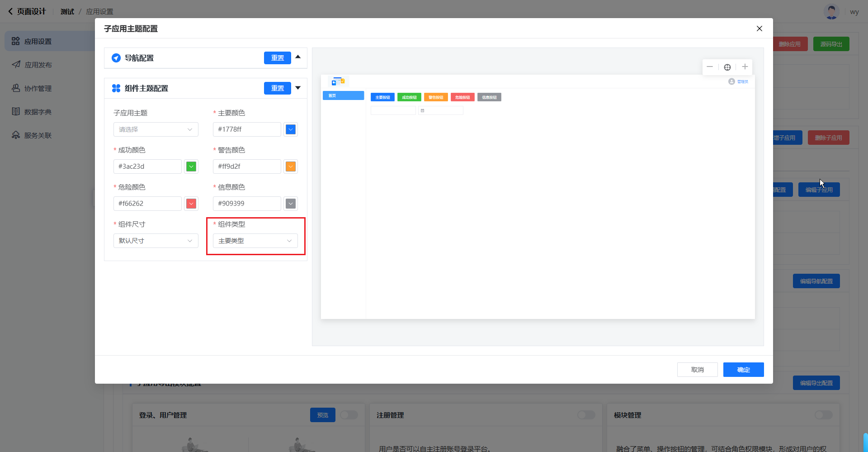Viewport: 868px width, 452px height.
Task: Go back using the left arrow icon
Action: [x=10, y=11]
